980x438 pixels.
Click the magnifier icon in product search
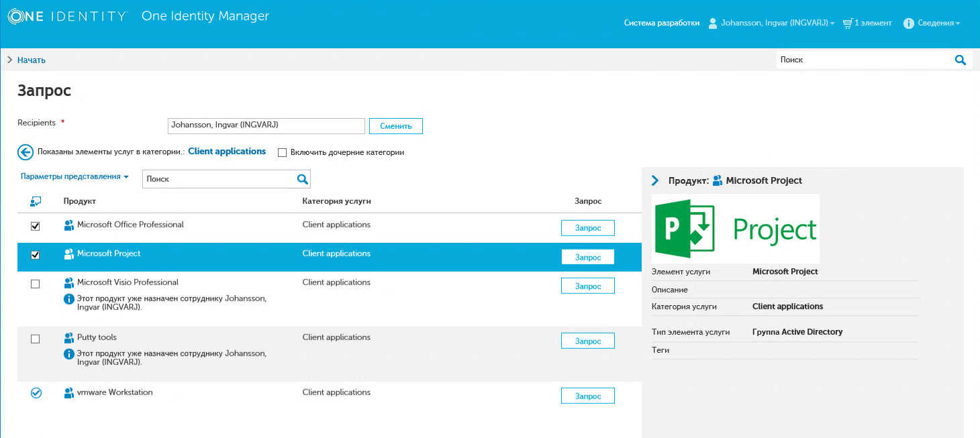(x=303, y=179)
